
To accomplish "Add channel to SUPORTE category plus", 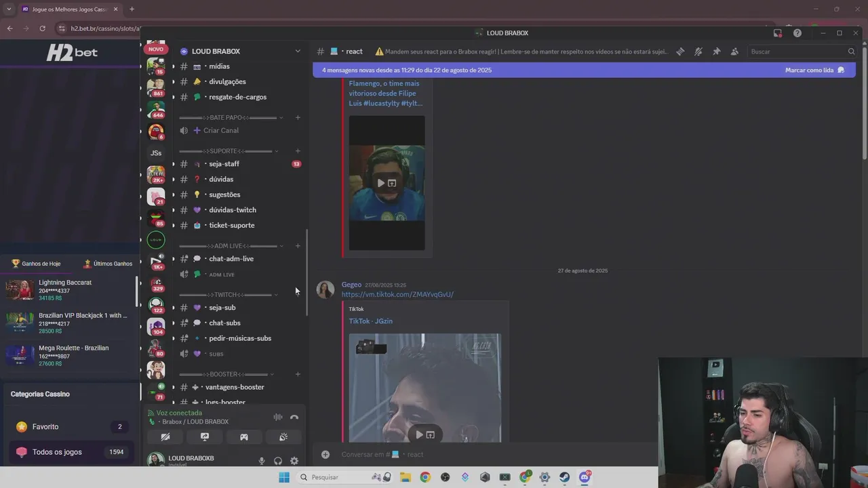I will pyautogui.click(x=298, y=151).
